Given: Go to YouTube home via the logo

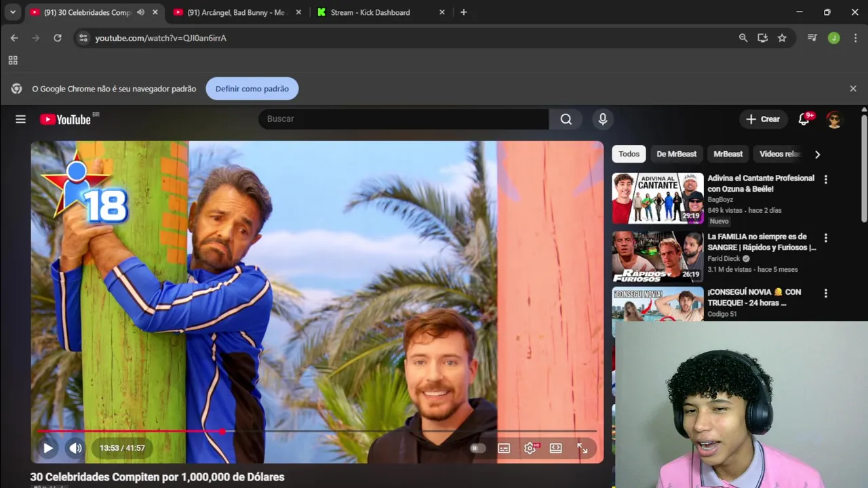Looking at the screenshot, I should (x=65, y=119).
